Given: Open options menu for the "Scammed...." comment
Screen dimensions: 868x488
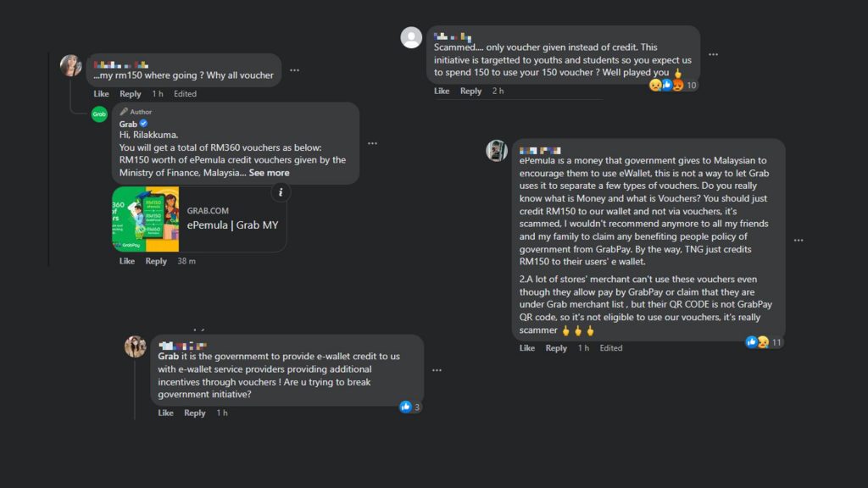Looking at the screenshot, I should pos(713,54).
